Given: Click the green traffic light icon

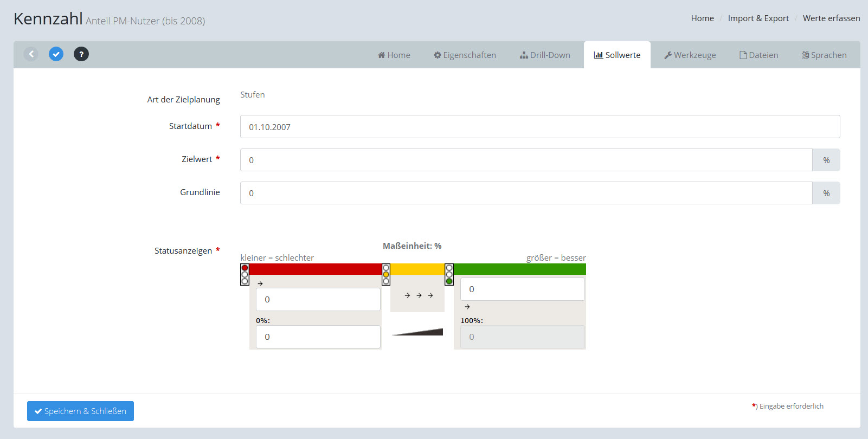Looking at the screenshot, I should pos(449,274).
